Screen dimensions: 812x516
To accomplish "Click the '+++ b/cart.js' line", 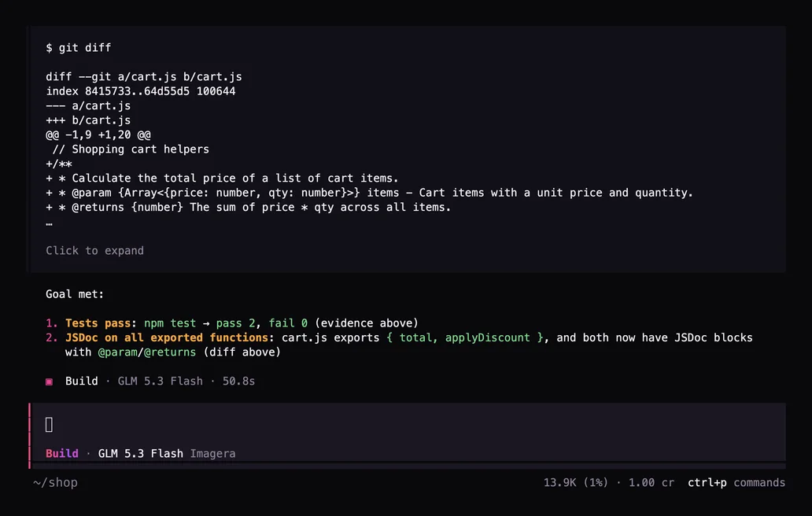I will point(88,120).
